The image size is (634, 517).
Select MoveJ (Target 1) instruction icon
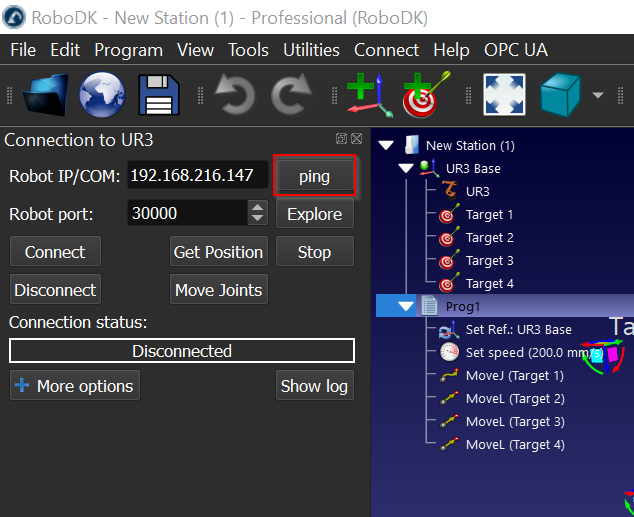click(449, 376)
